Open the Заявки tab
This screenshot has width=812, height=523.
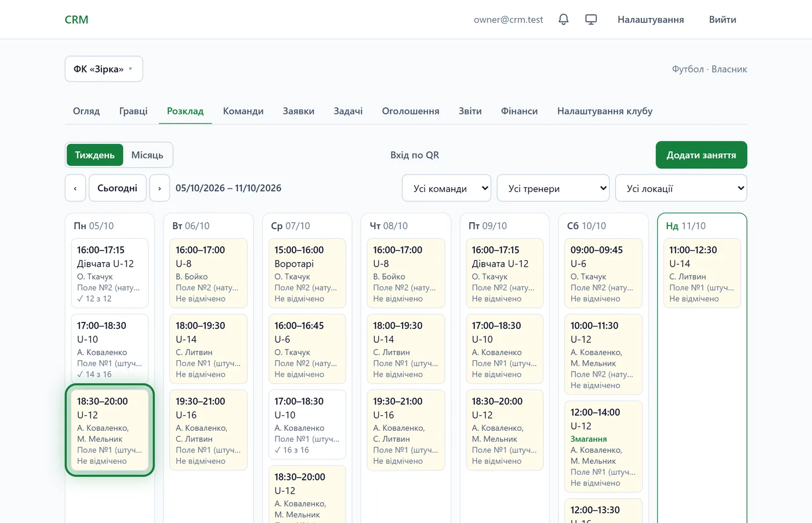[x=299, y=111]
